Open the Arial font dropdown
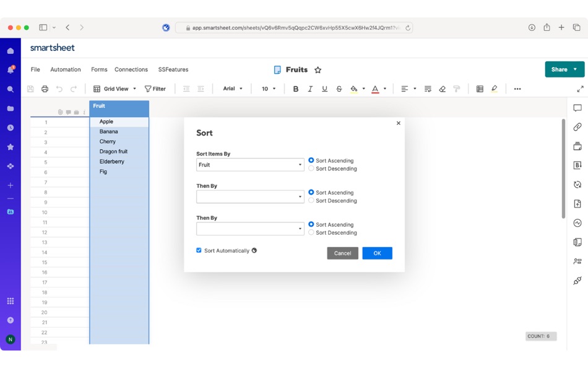The image size is (588, 368). click(233, 89)
